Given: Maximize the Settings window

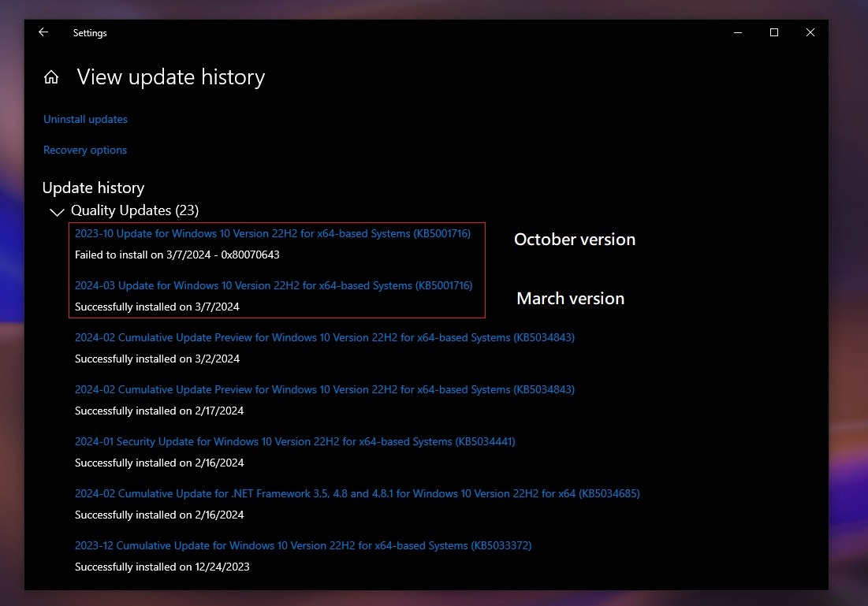Looking at the screenshot, I should [774, 32].
